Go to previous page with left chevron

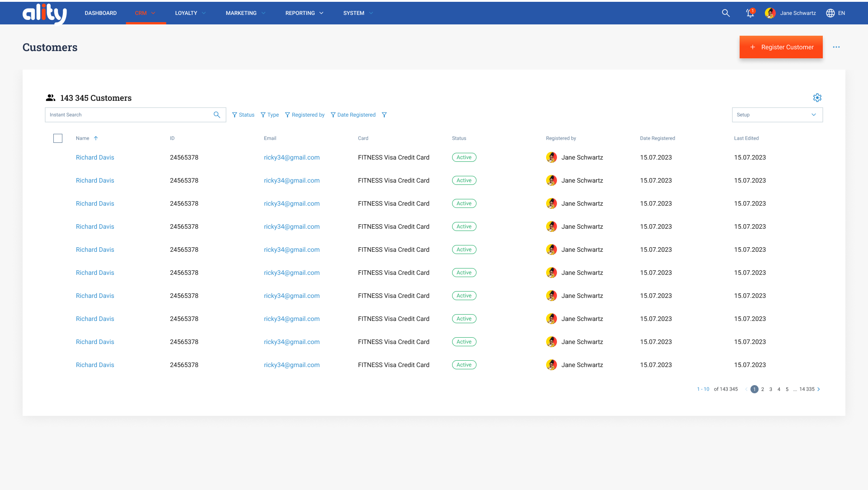tap(746, 389)
